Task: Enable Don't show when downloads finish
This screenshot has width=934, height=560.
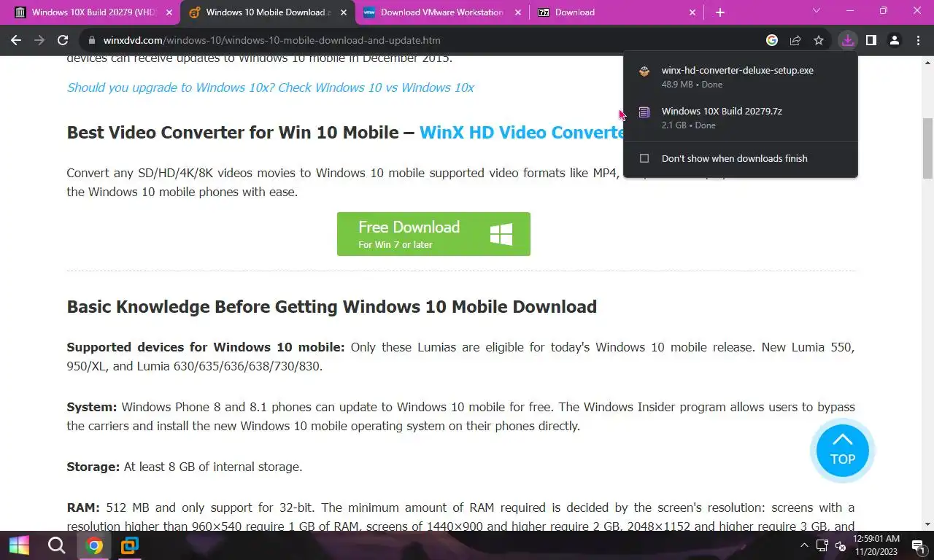Action: (644, 158)
